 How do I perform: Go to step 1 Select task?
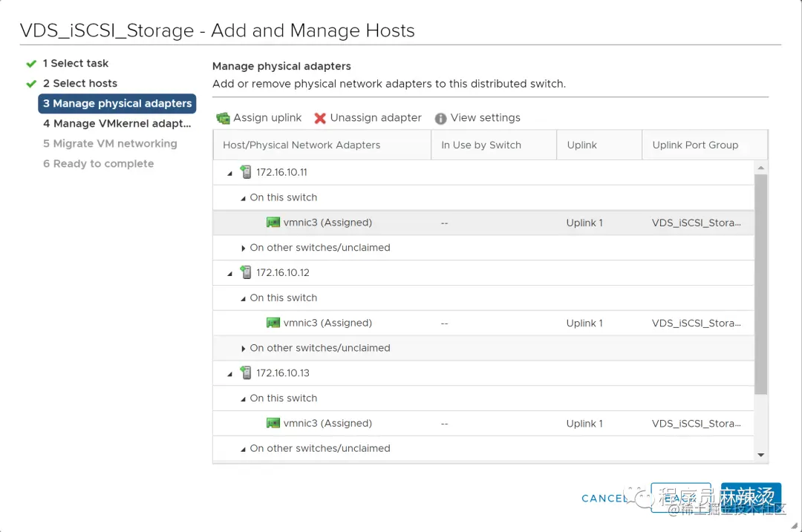click(76, 63)
